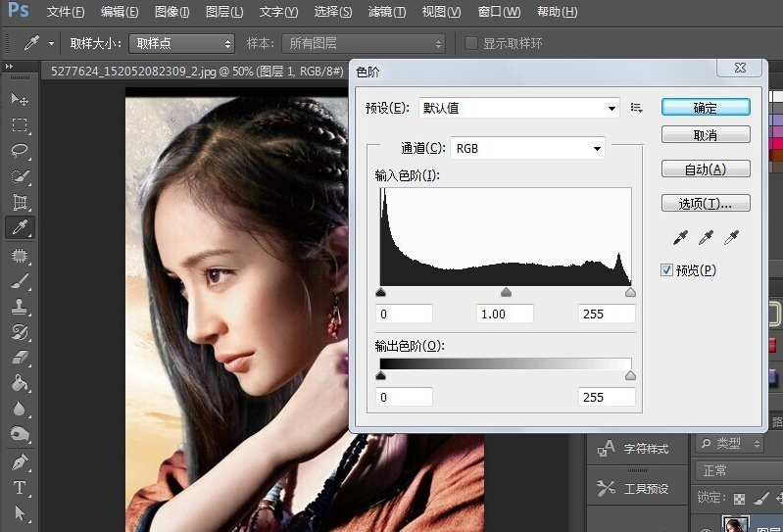783x532 pixels.
Task: Click the white point eyedropper in Levels
Action: 731,237
